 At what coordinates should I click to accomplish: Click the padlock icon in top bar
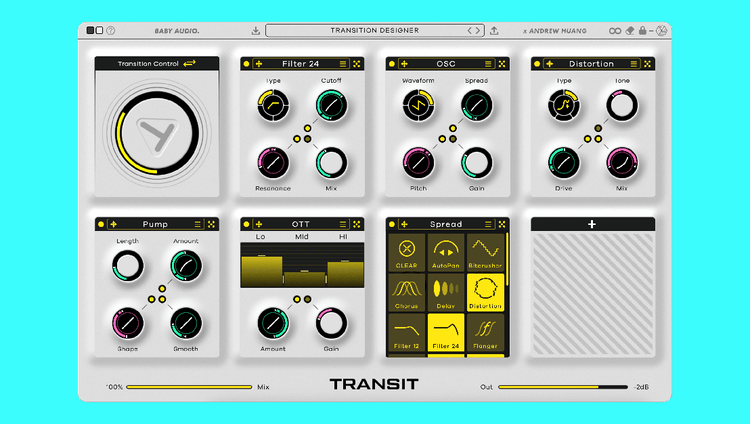pos(642,31)
